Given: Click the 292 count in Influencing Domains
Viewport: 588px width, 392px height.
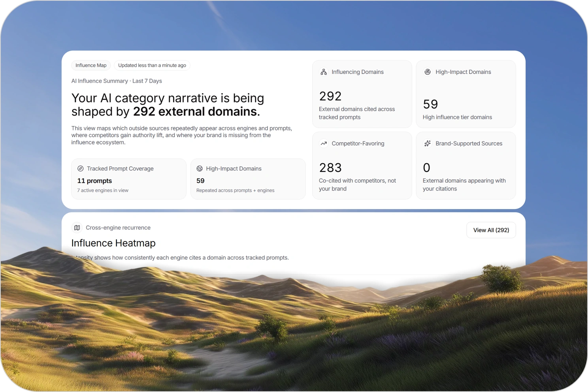Looking at the screenshot, I should [330, 96].
